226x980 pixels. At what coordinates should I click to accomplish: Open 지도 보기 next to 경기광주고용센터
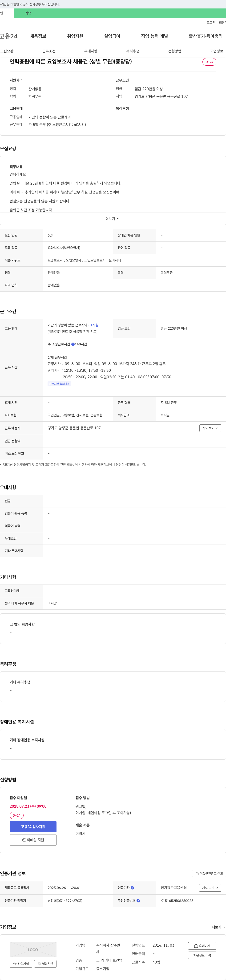click(210, 888)
